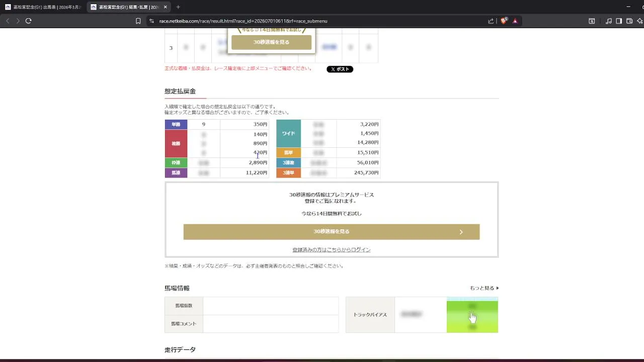Reload the netkeiba result page
Screen dimensions: 644x362
point(29,21)
